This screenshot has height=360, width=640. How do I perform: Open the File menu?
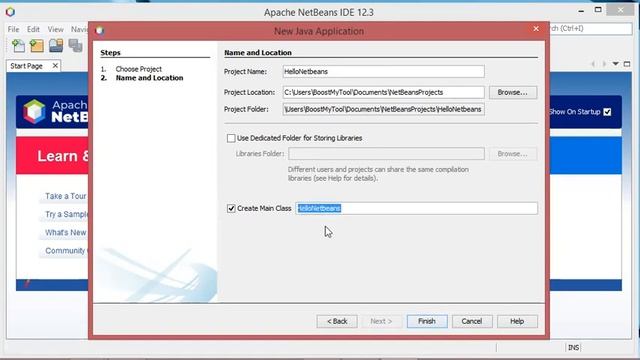pos(13,29)
